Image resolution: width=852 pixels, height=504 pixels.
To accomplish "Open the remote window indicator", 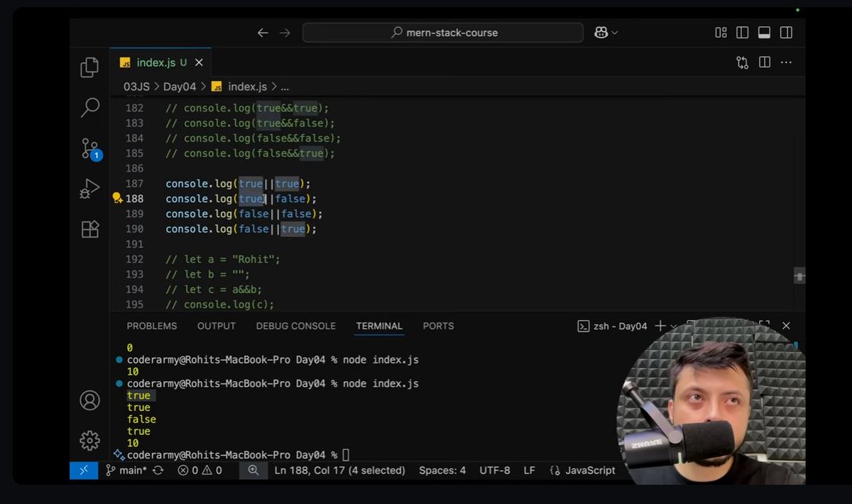I will [83, 470].
